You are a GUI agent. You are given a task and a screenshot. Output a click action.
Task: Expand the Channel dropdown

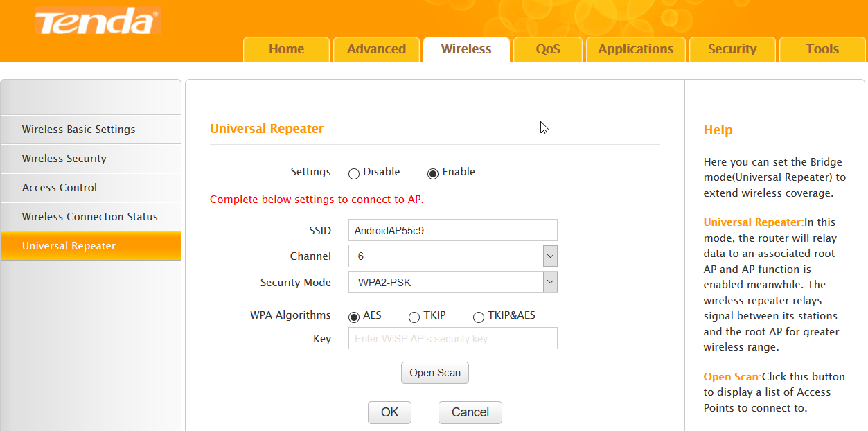[550, 256]
